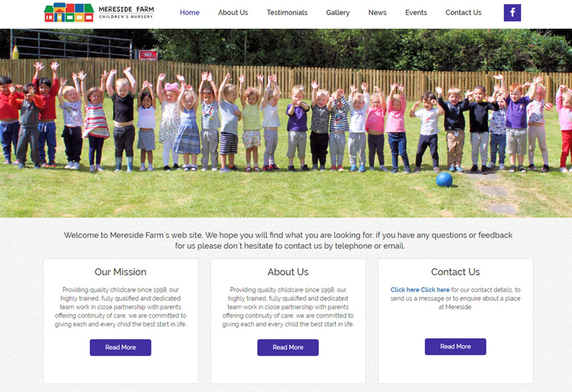The image size is (572, 392).
Task: Click Read More under Our Mission
Action: (120, 347)
